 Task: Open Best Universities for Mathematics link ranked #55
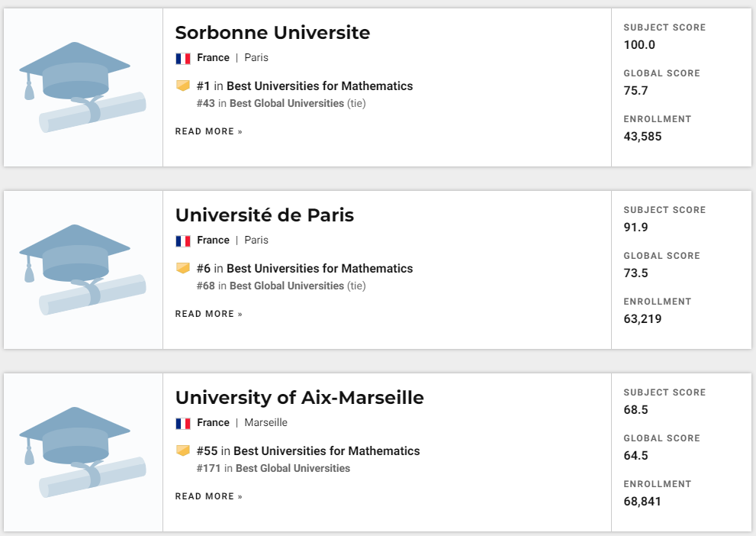327,450
